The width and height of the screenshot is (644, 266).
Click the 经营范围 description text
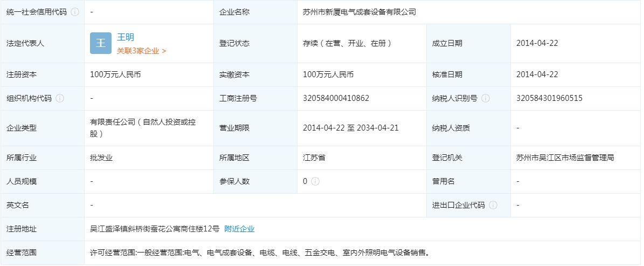(x=260, y=253)
